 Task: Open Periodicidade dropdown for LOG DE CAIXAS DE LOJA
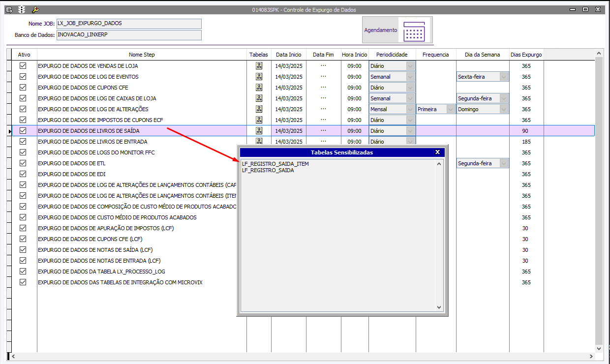[x=410, y=98]
